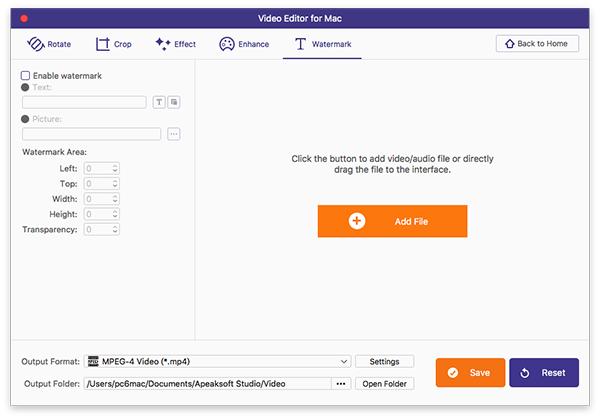Select the Watermark tab label
The height and width of the screenshot is (419, 600).
(331, 44)
